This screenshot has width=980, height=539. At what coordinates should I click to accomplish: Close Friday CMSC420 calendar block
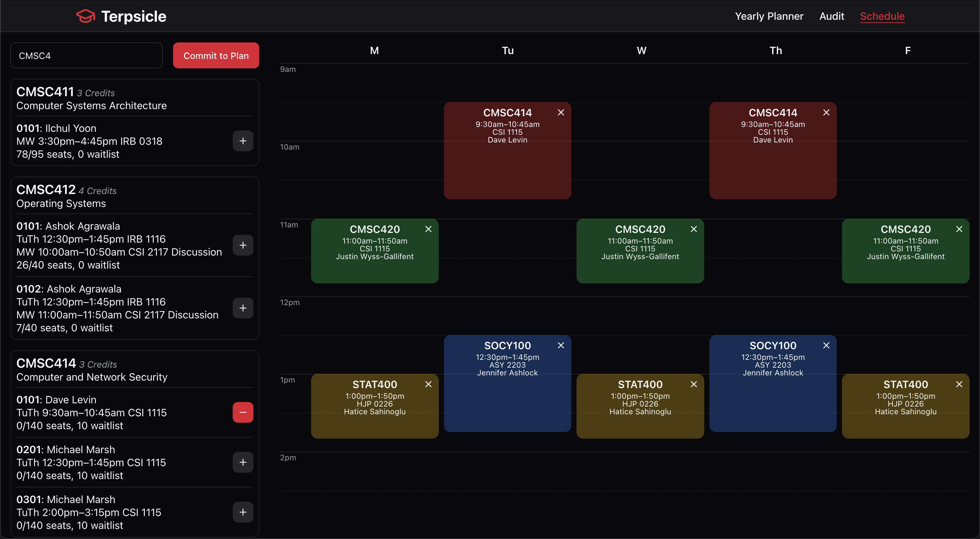point(959,229)
